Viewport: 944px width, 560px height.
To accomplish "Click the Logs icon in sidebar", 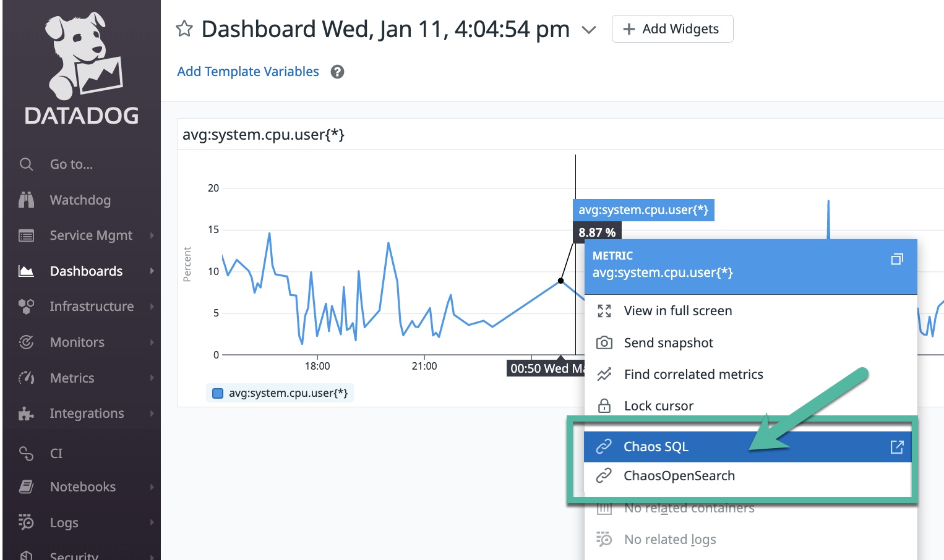I will (26, 522).
